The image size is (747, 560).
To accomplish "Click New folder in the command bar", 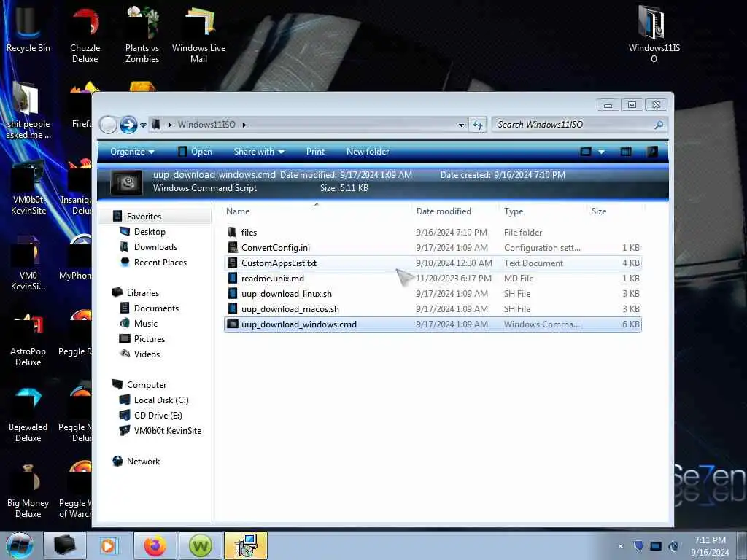I will click(x=368, y=152).
